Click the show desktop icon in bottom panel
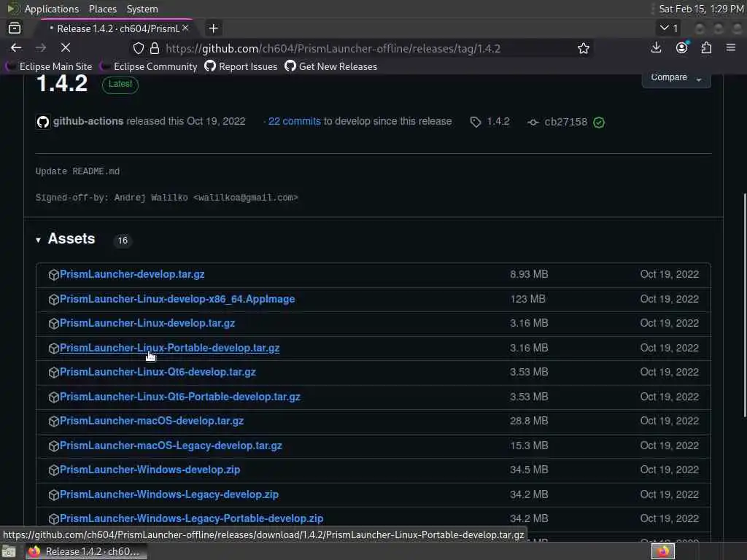 tap(9, 551)
